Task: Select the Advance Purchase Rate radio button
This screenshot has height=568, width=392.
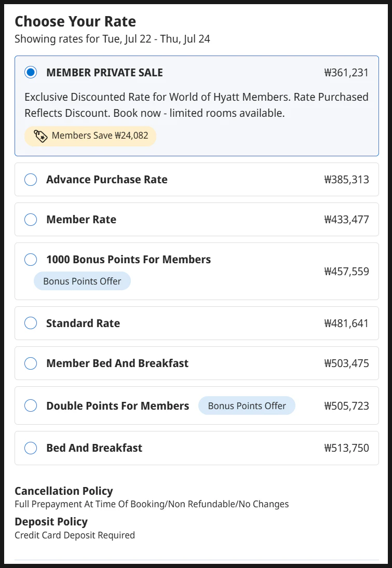Action: tap(31, 179)
